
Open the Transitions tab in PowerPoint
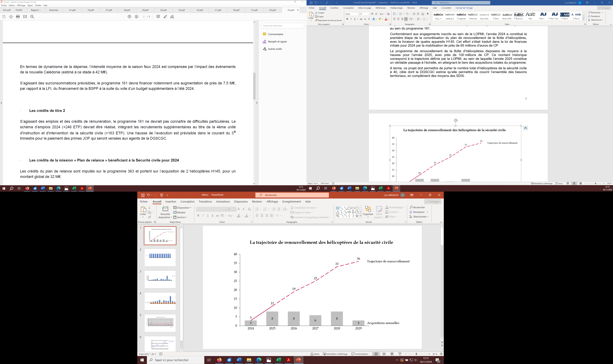[x=205, y=202]
